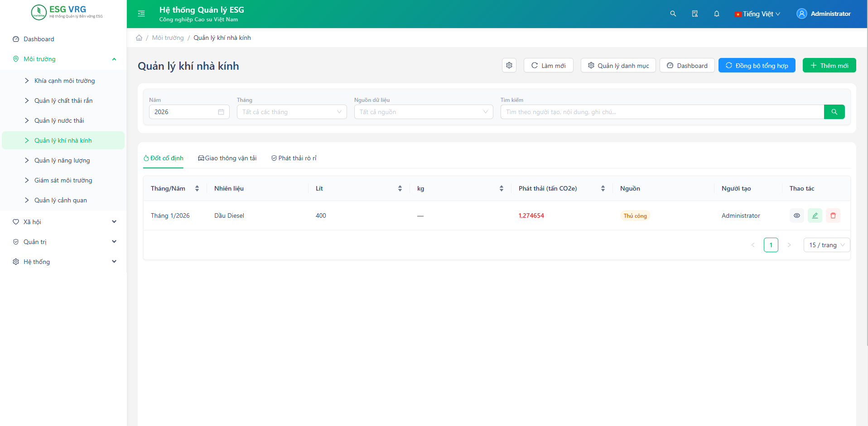Focus the Tìm kiếm search text field
Image resolution: width=868 pixels, height=426 pixels.
click(x=662, y=112)
